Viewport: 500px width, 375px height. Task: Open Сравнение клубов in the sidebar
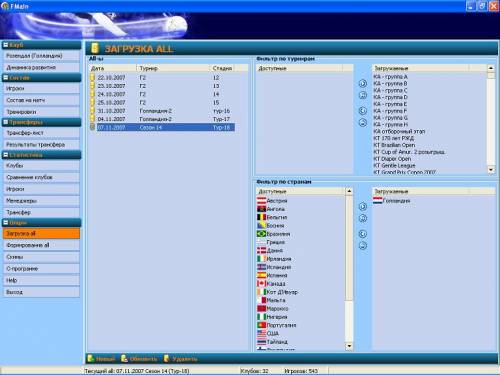point(41,177)
